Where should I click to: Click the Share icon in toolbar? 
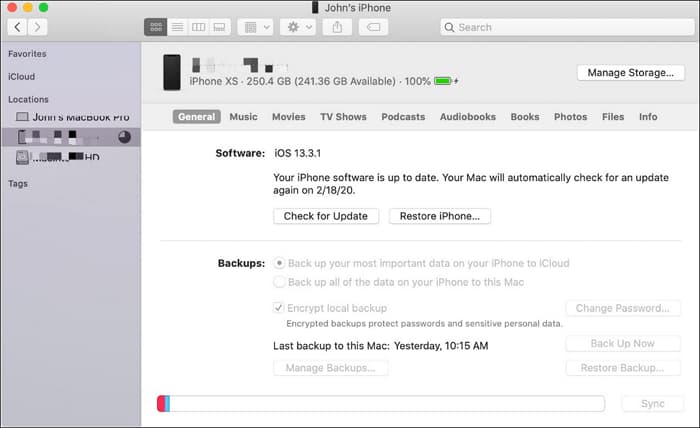[x=338, y=27]
